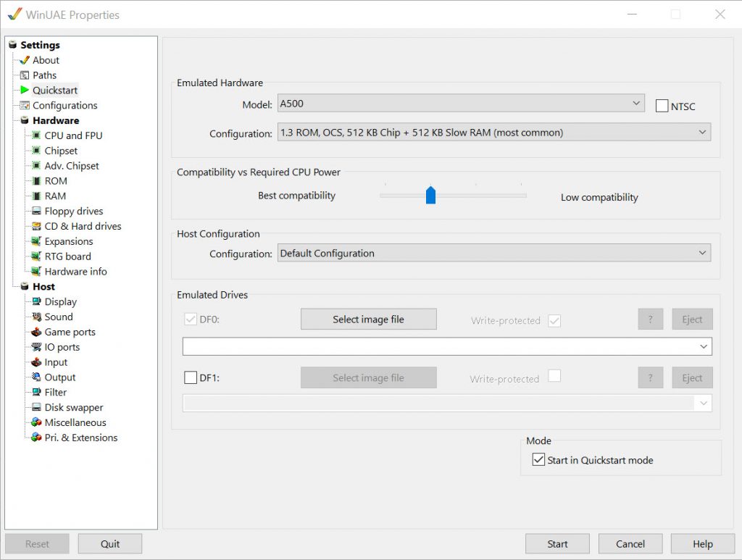Click the CPU and FPU chip icon

36,135
